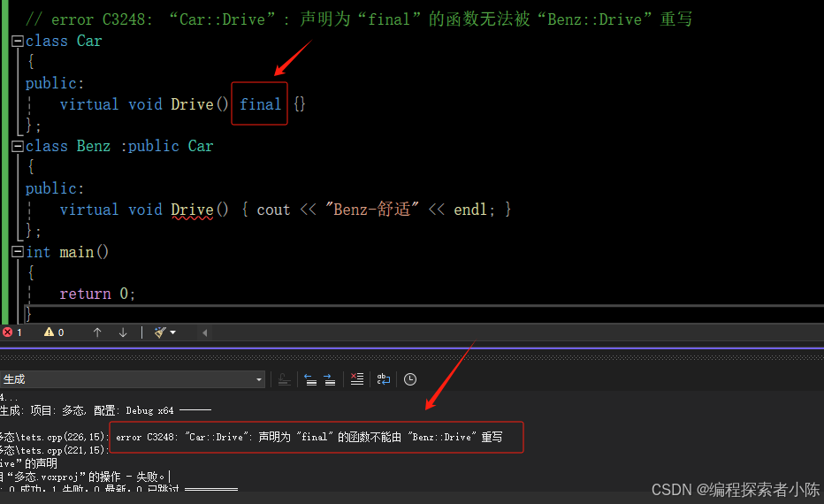Go to next message in output
The image size is (824, 504).
click(x=330, y=379)
